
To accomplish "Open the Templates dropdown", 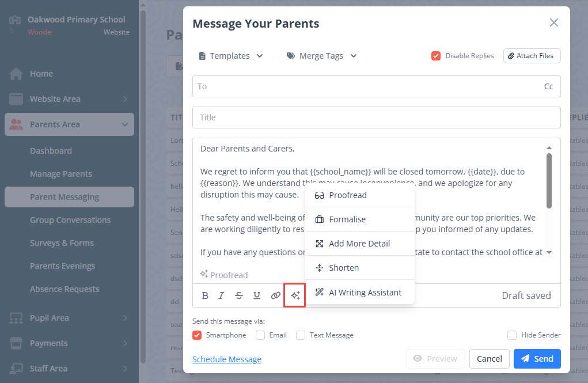I will [230, 56].
